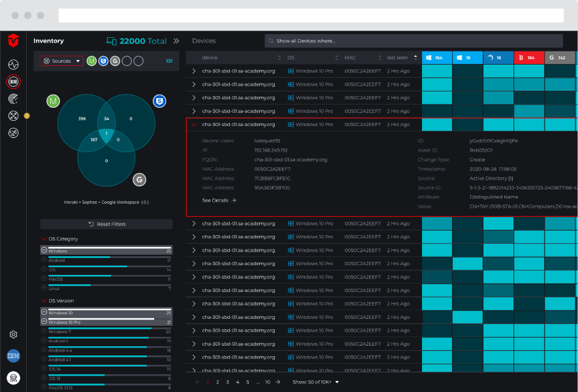
Task: Add the Android OS category filter
Action: pos(44,259)
